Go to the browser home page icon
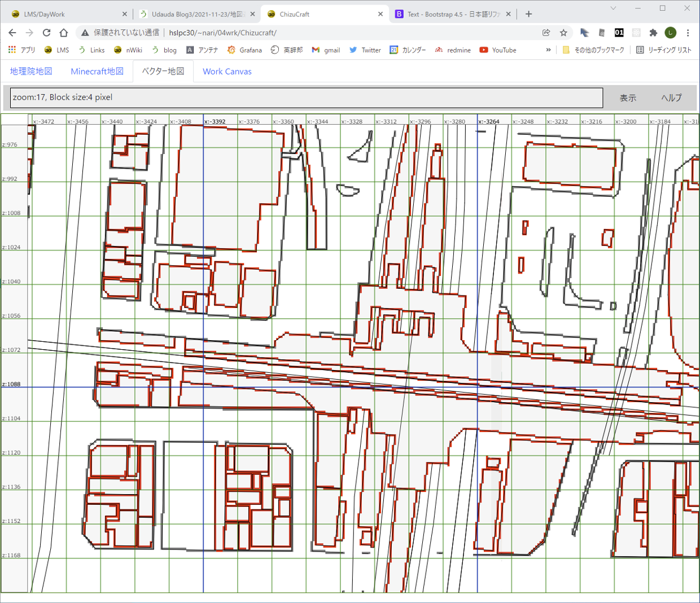The width and height of the screenshot is (700, 603). pos(64,33)
